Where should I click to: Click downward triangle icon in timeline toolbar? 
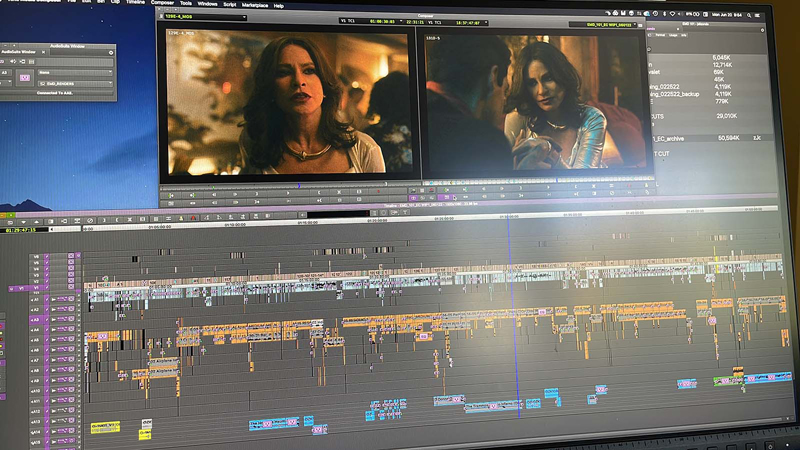[x=23, y=222]
